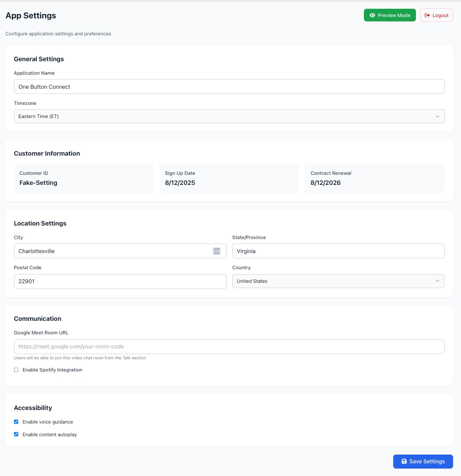Select the State/Province field showing Virginia
461x476 pixels.
tap(338, 251)
